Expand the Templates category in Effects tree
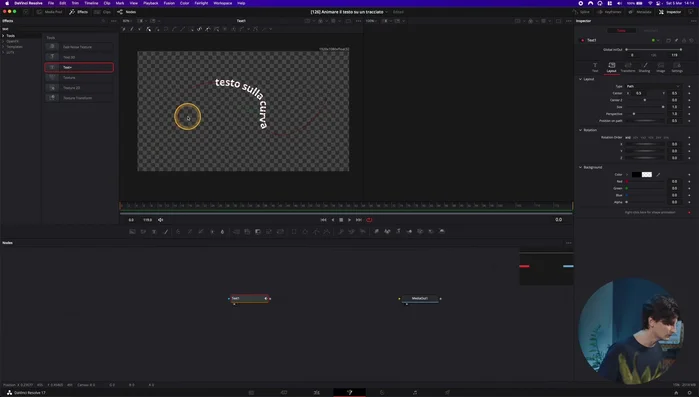 (x=4, y=47)
